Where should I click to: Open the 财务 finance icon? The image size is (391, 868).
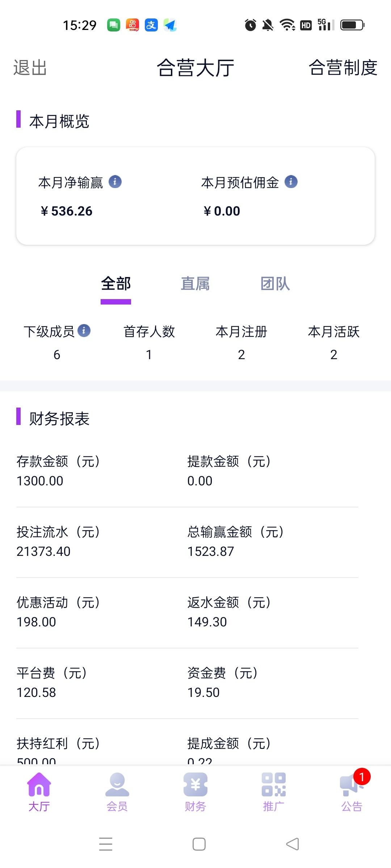point(195,785)
